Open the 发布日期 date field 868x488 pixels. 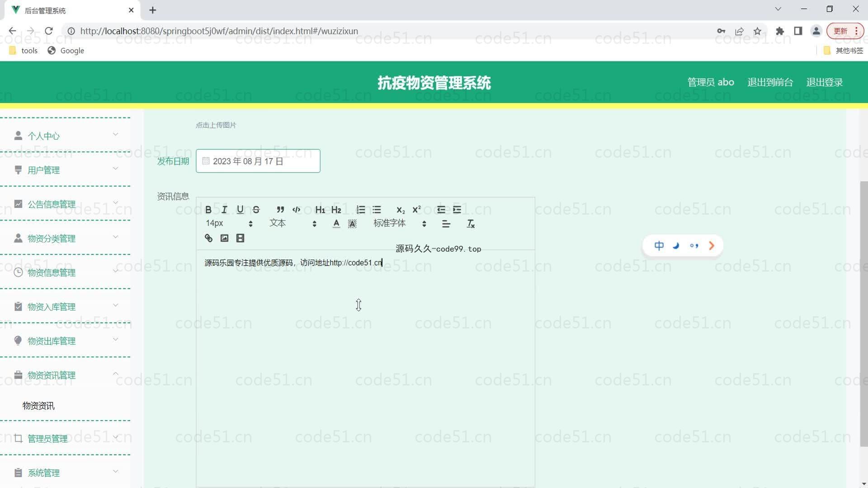(x=258, y=161)
